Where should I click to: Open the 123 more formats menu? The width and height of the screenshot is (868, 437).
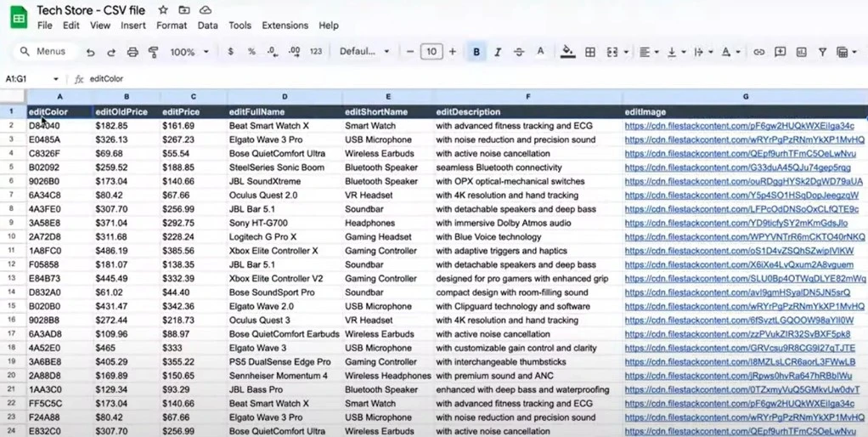pos(316,52)
